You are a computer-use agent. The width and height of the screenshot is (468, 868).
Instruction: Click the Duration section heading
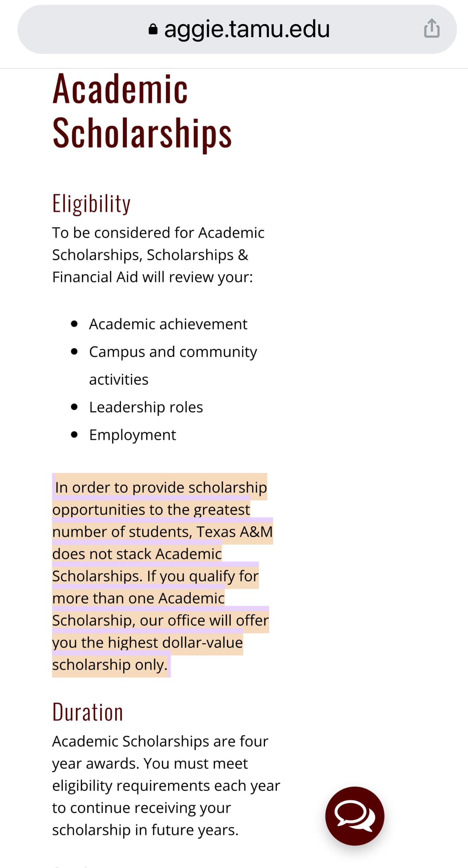click(x=88, y=712)
